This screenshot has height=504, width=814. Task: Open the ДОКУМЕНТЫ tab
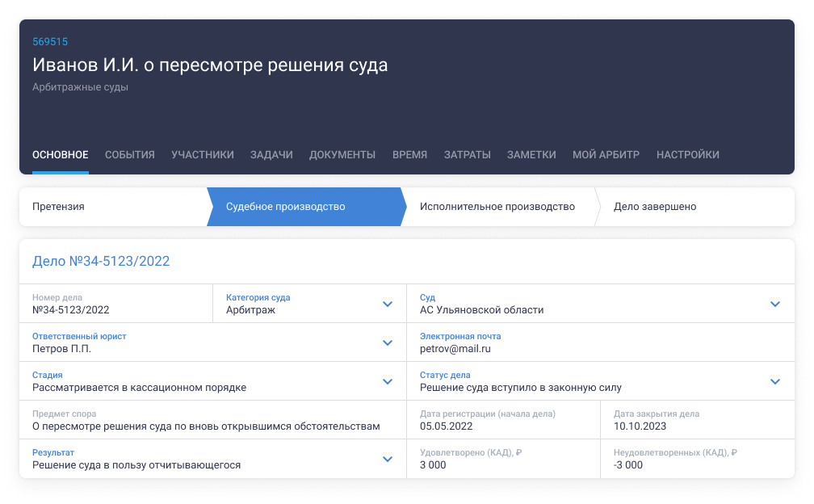click(342, 155)
